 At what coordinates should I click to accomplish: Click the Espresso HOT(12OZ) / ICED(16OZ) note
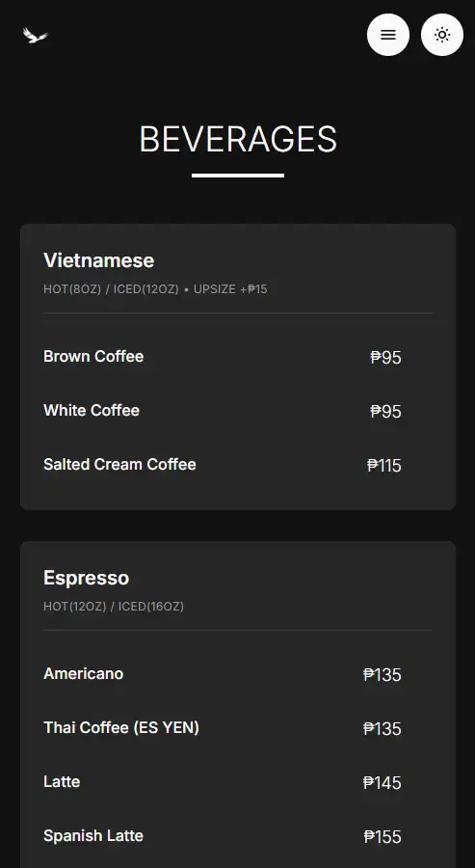tap(114, 607)
